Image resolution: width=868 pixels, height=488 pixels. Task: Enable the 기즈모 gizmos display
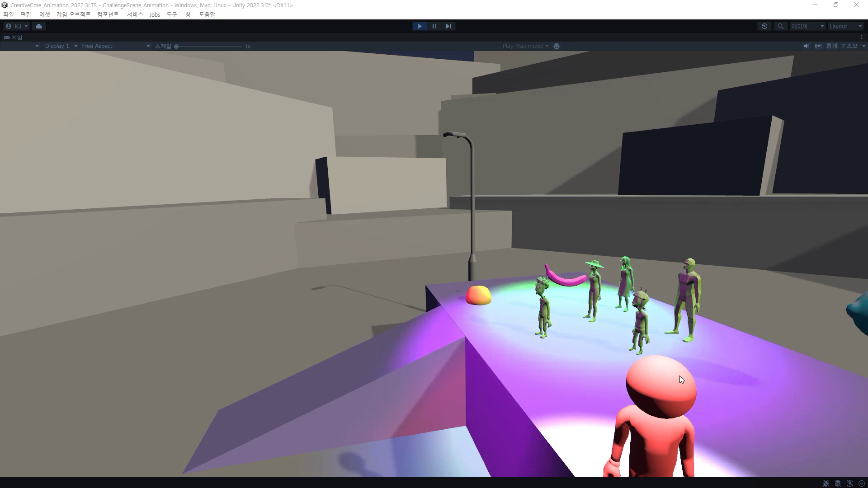(x=848, y=46)
